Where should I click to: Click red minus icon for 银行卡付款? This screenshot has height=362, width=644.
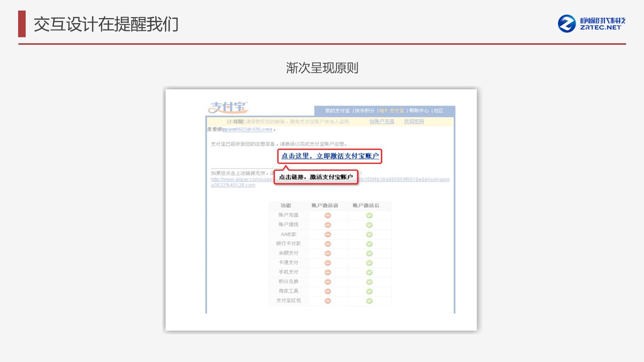click(328, 244)
